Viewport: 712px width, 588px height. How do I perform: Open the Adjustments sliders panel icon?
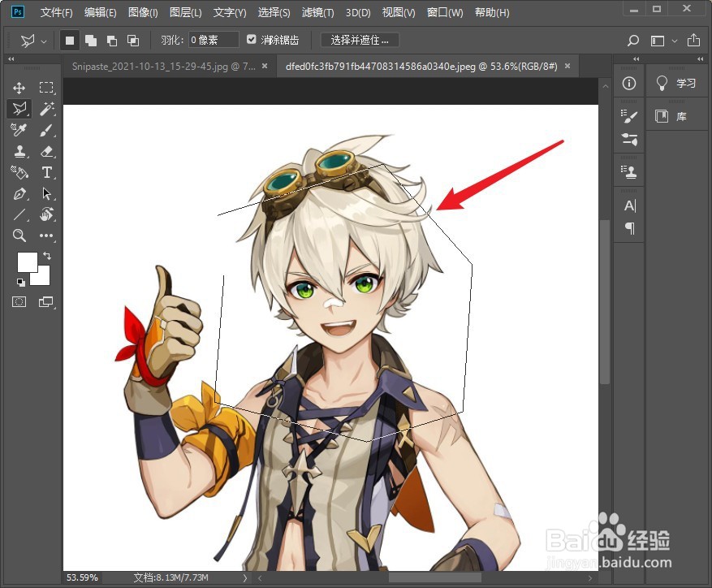click(x=629, y=139)
